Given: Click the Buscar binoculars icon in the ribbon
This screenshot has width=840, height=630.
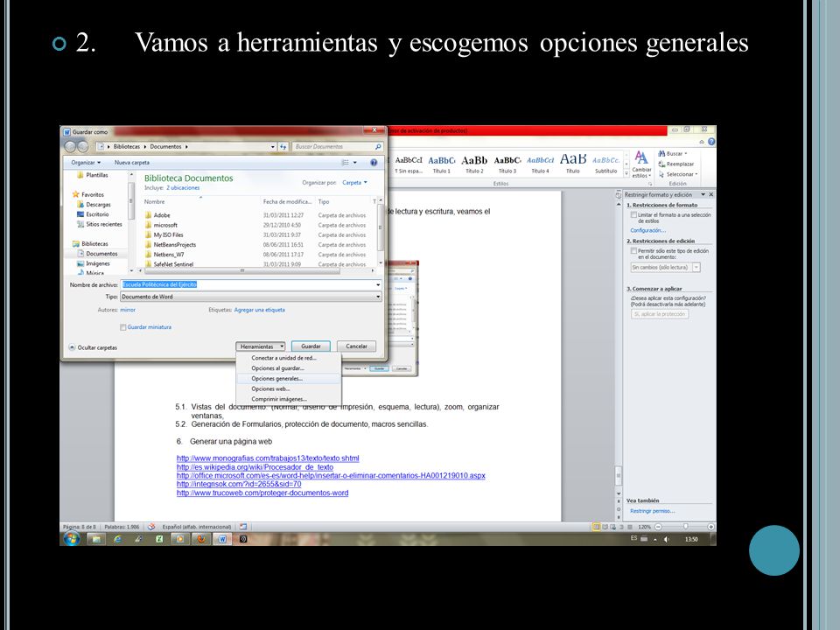Looking at the screenshot, I should 661,154.
